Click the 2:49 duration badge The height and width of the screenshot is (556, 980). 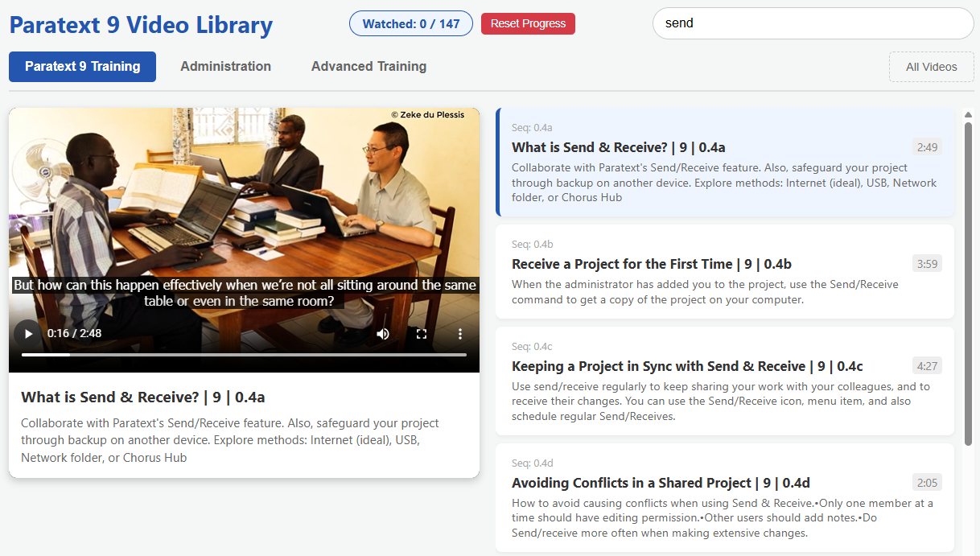(927, 147)
